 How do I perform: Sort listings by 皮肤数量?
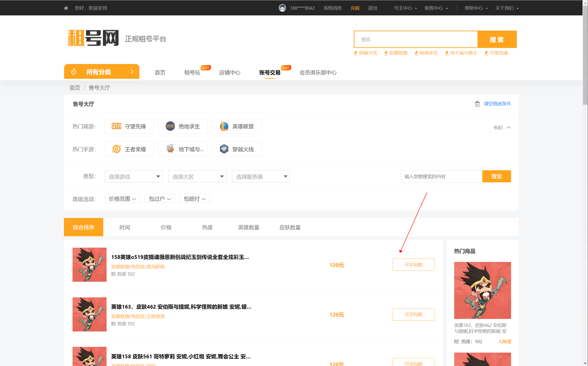click(x=290, y=227)
